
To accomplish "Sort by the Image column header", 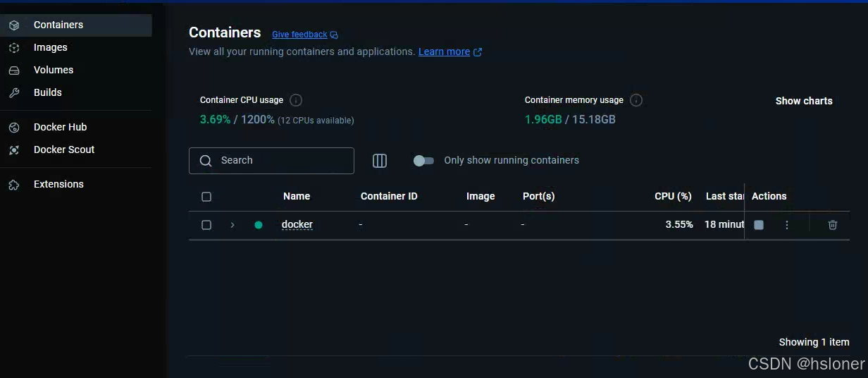I will click(x=480, y=196).
